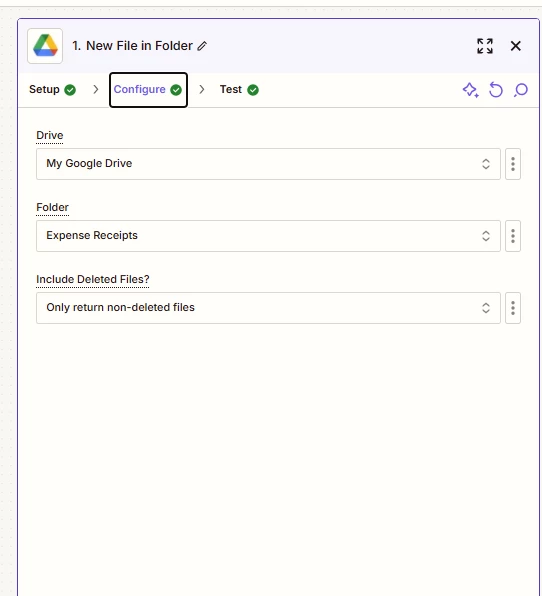Open the AI sparkle assistant icon
This screenshot has width=542, height=596.
470,90
